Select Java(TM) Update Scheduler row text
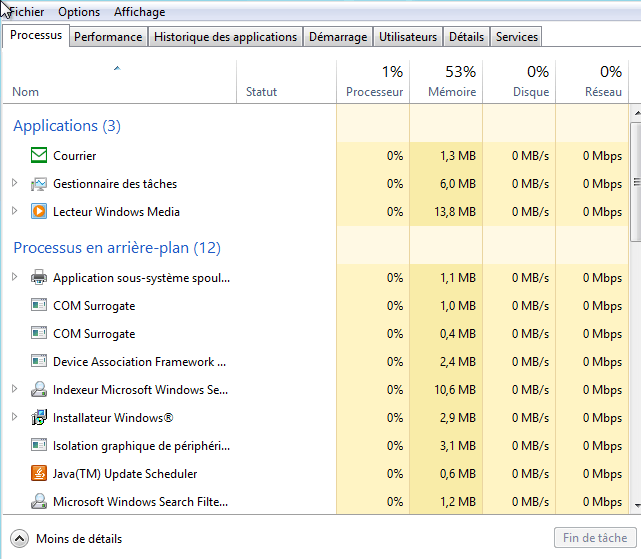 click(125, 474)
